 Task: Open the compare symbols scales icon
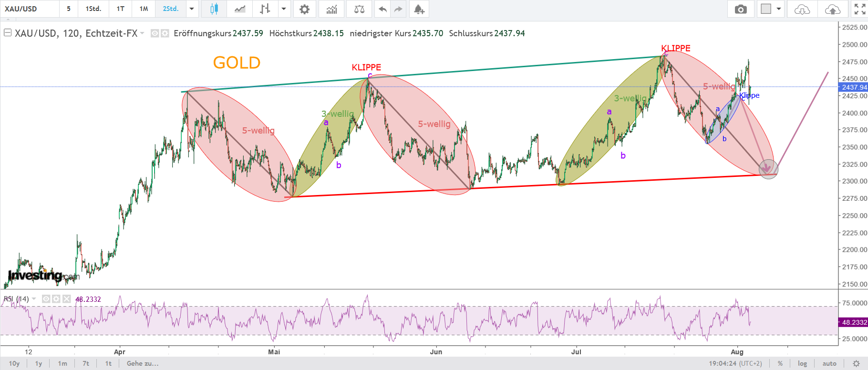point(359,9)
